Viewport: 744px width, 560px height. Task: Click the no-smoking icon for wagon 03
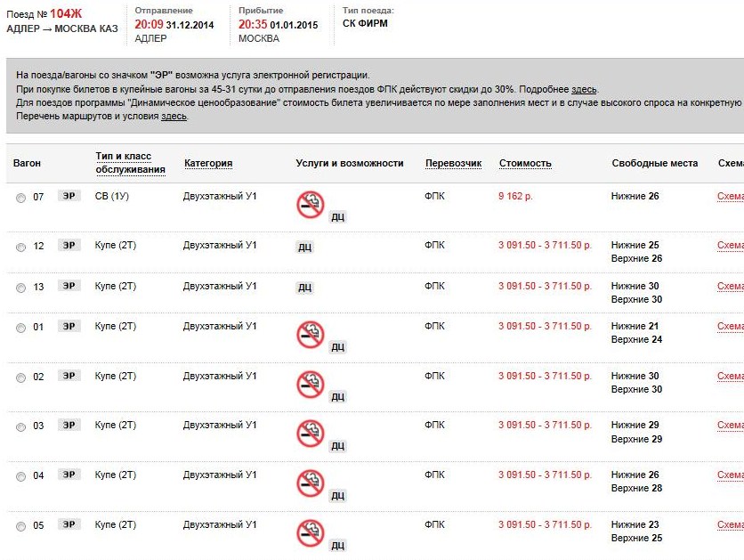tap(310, 433)
